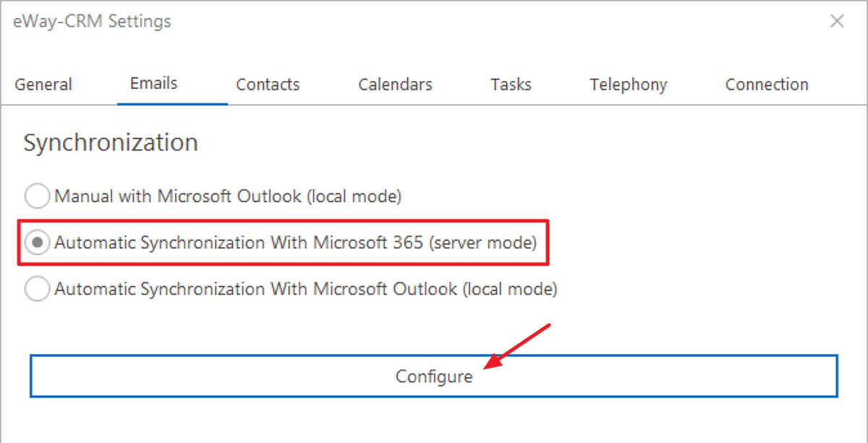The image size is (868, 443).
Task: Choose Automatic Synchronization With Microsoft 365
Action: point(281,243)
